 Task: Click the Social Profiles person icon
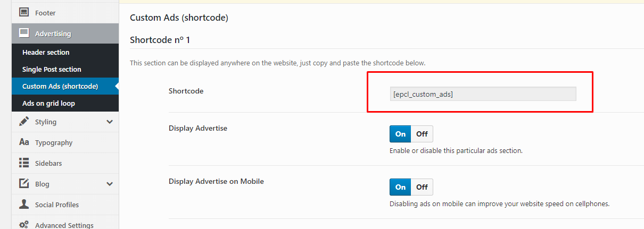24,205
